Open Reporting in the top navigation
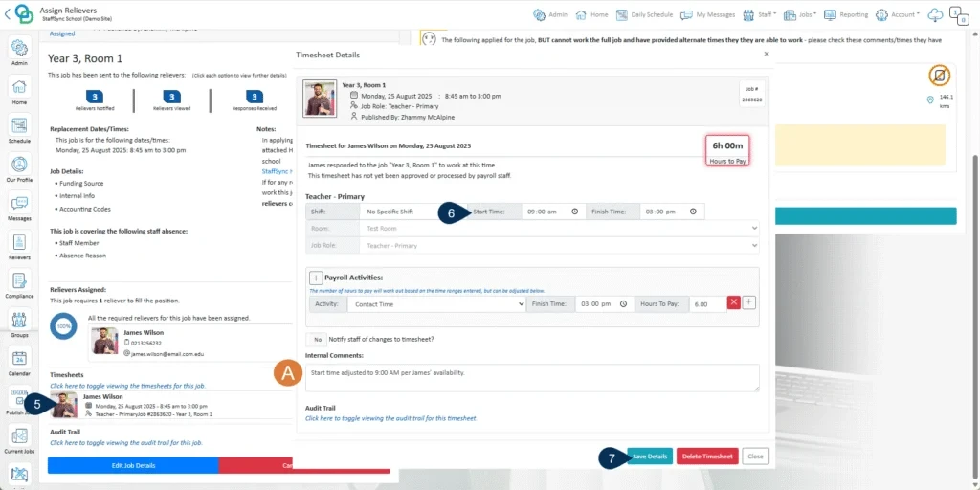980x490 pixels. tap(846, 14)
